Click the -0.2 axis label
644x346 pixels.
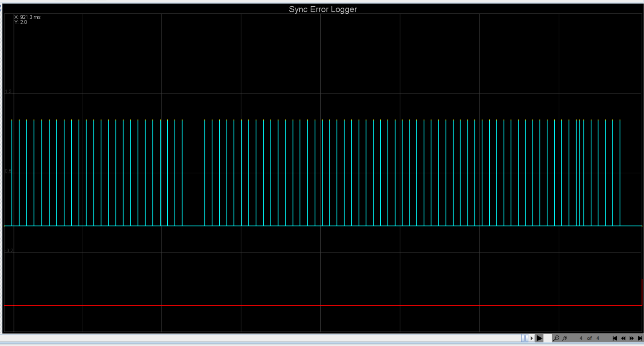(x=9, y=250)
